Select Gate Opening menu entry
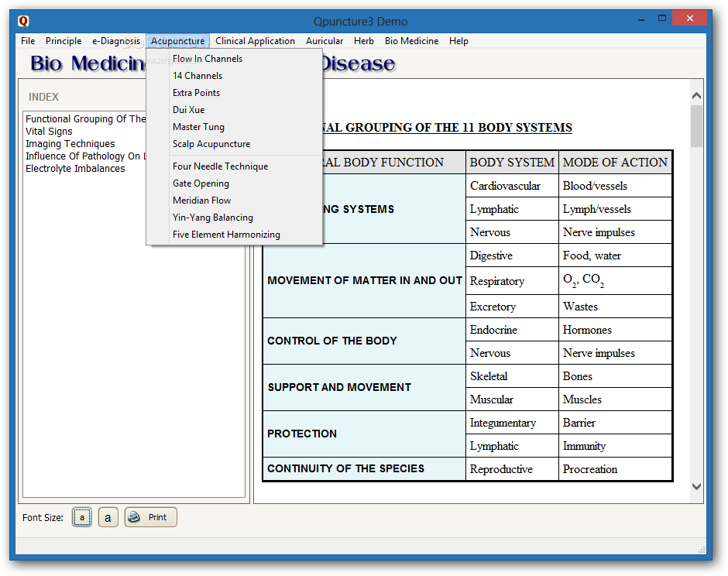 (x=235, y=183)
